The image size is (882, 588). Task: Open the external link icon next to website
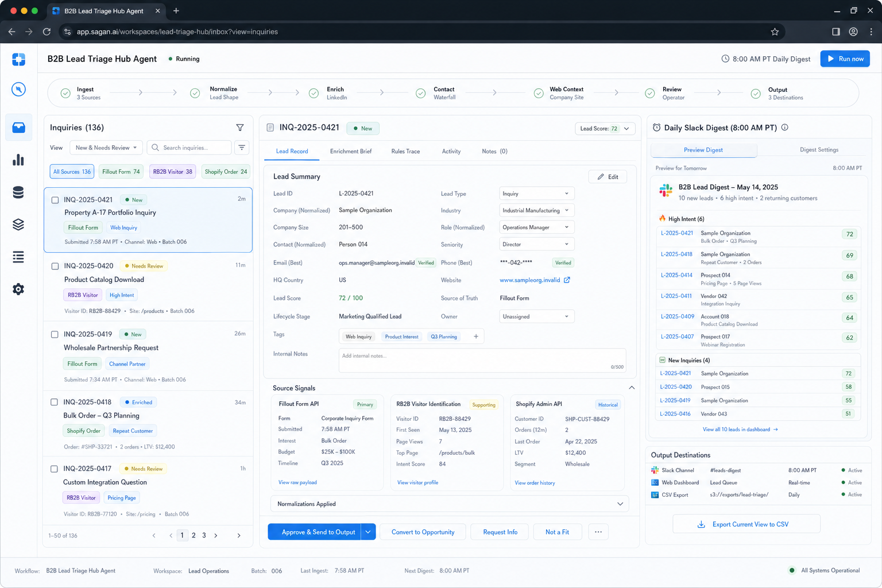click(x=567, y=280)
